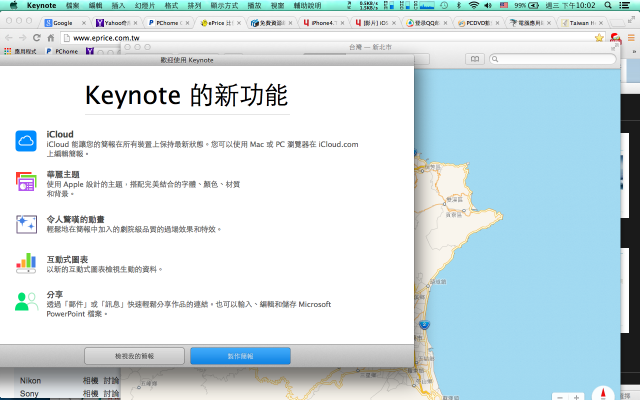Click Chrome forward arrow
Image resolution: width=640 pixels, height=400 pixels.
22,38
